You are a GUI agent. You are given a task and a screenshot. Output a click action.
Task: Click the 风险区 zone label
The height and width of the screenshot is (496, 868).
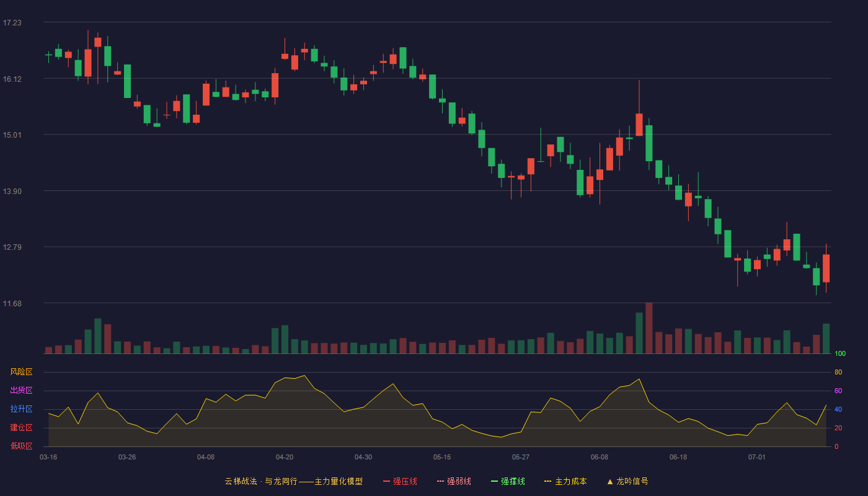point(21,372)
